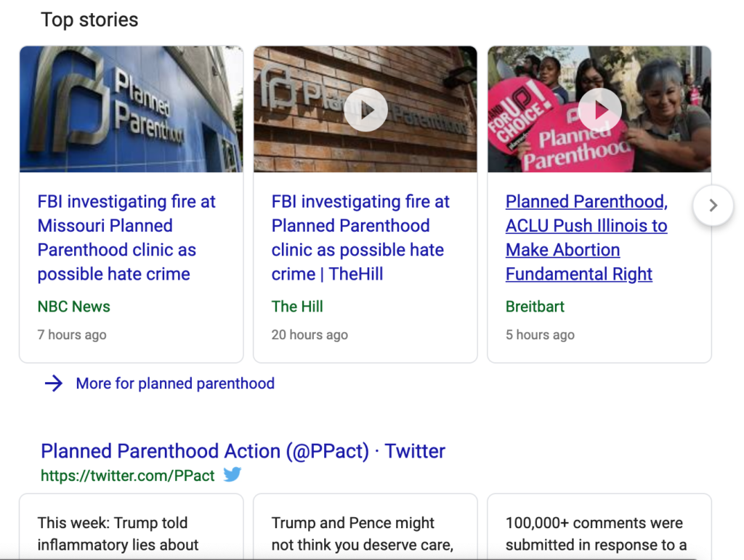Click The Hill source label

coord(297,307)
